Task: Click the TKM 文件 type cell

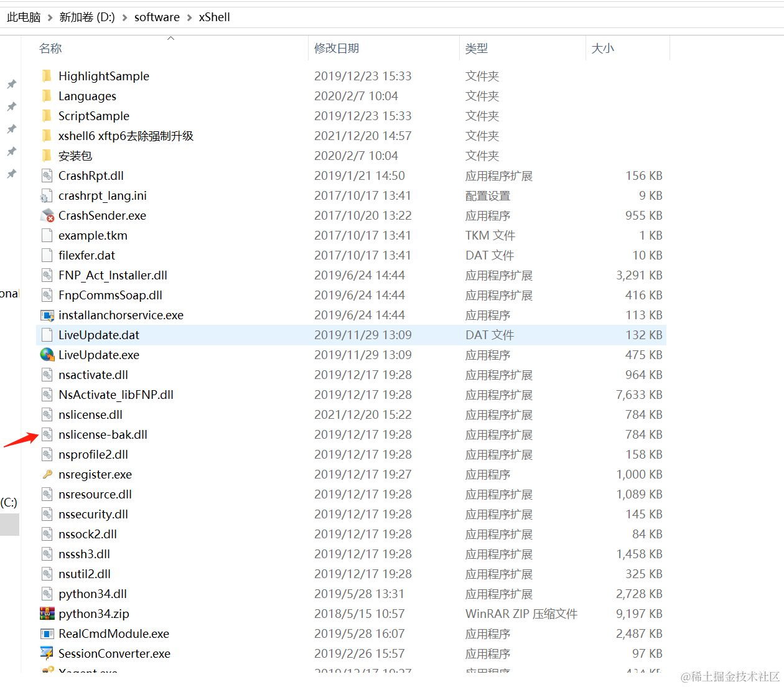Action: pyautogui.click(x=490, y=235)
